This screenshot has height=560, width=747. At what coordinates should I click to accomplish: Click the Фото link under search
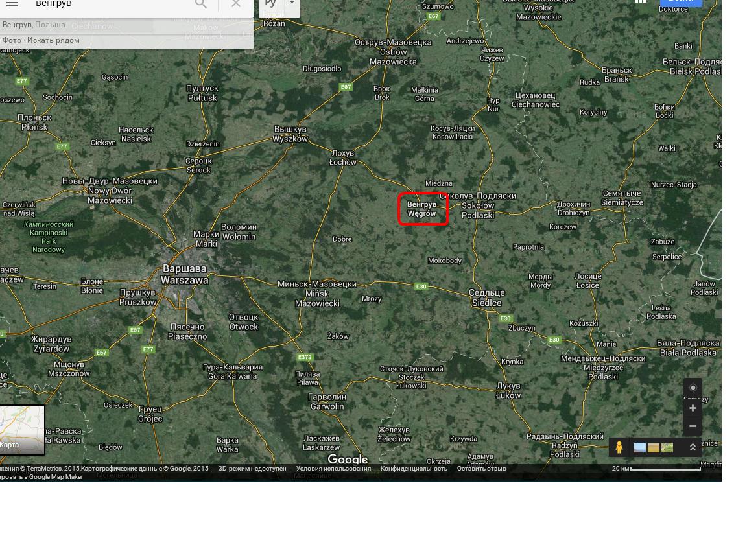pyautogui.click(x=12, y=40)
